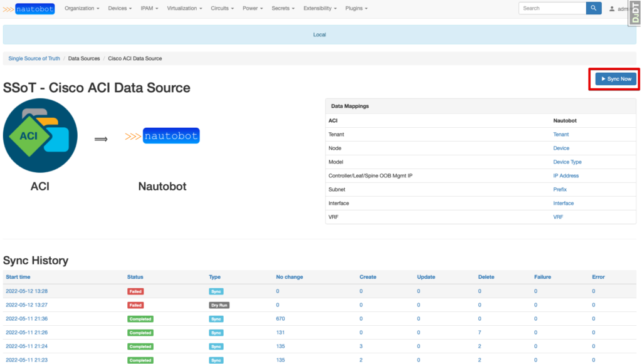This screenshot has width=642, height=364.
Task: Click Data Sources in the breadcrumb
Action: [x=84, y=58]
